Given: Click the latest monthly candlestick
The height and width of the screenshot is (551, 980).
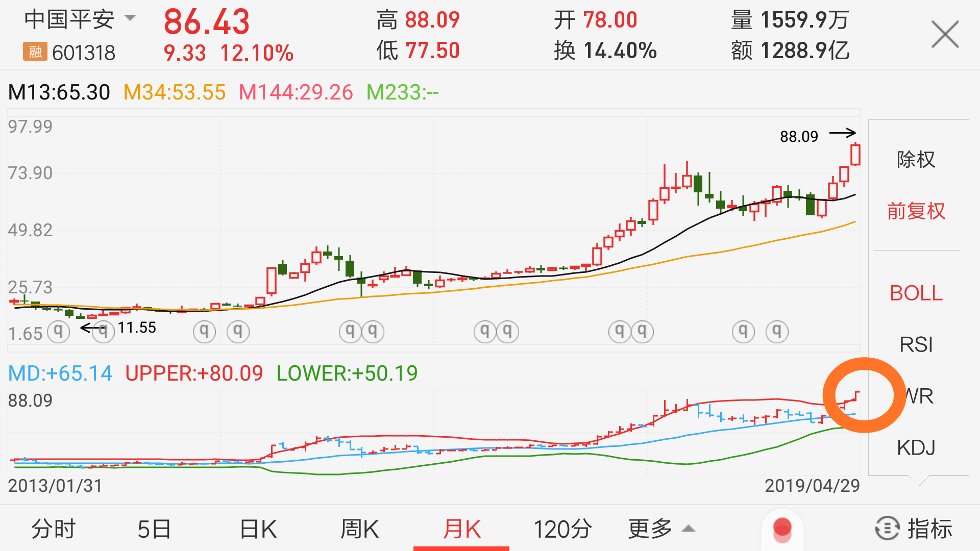Looking at the screenshot, I should pos(855,154).
